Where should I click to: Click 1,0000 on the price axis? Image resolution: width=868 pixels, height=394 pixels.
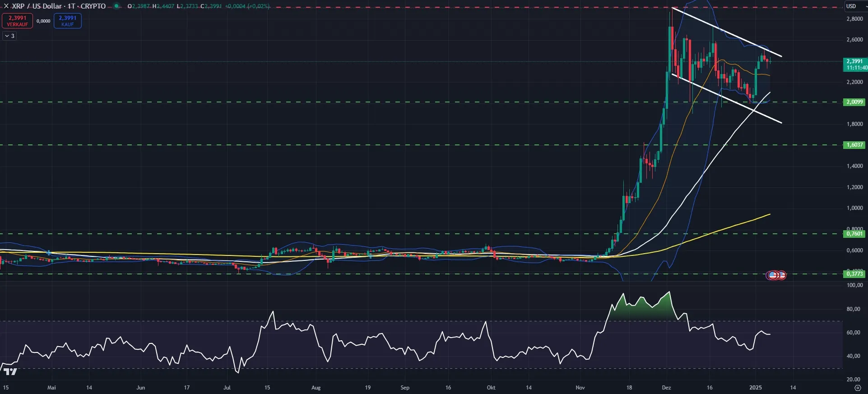[x=854, y=208]
